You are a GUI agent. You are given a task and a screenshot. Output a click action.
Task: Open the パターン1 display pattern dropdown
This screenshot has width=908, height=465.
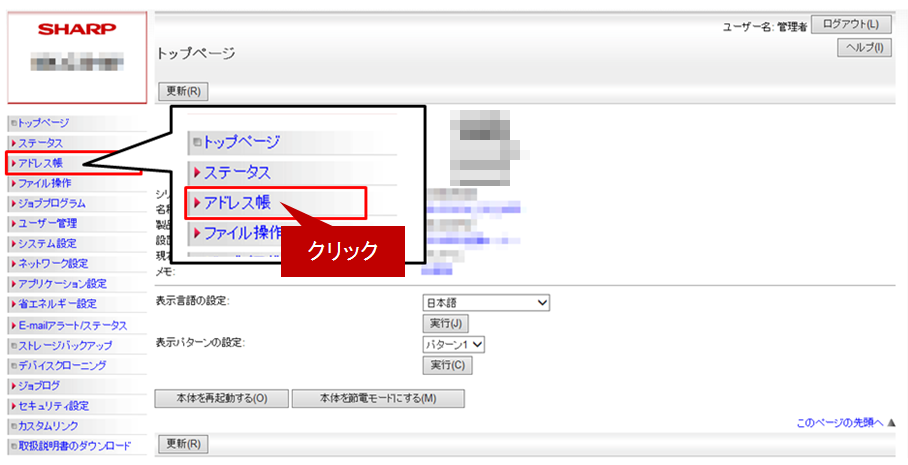pyautogui.click(x=453, y=345)
